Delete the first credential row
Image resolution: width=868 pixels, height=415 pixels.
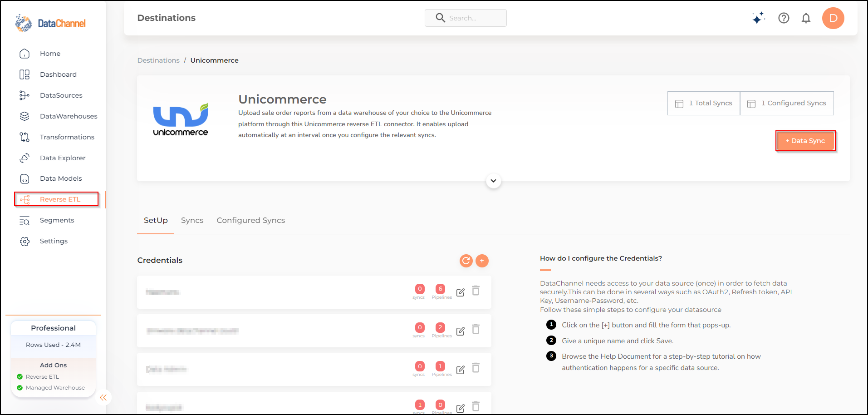pyautogui.click(x=476, y=291)
